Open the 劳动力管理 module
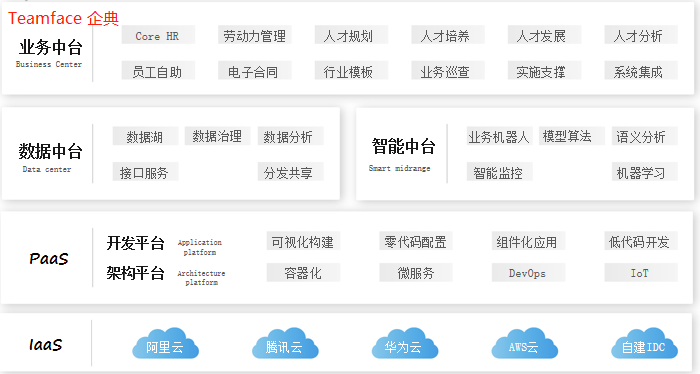Screen dimensions: 700x374 [x=254, y=35]
